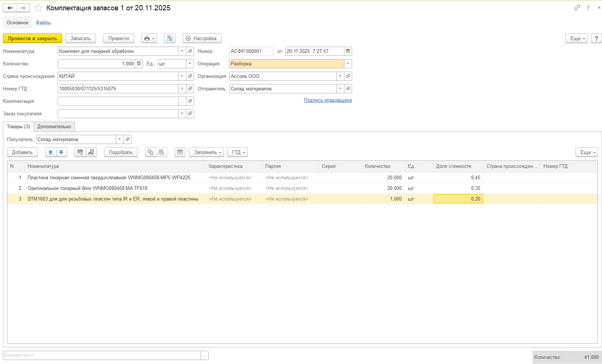The width and height of the screenshot is (602, 364).
Task: Click the document structure icon next to the print button
Action: pyautogui.click(x=169, y=39)
